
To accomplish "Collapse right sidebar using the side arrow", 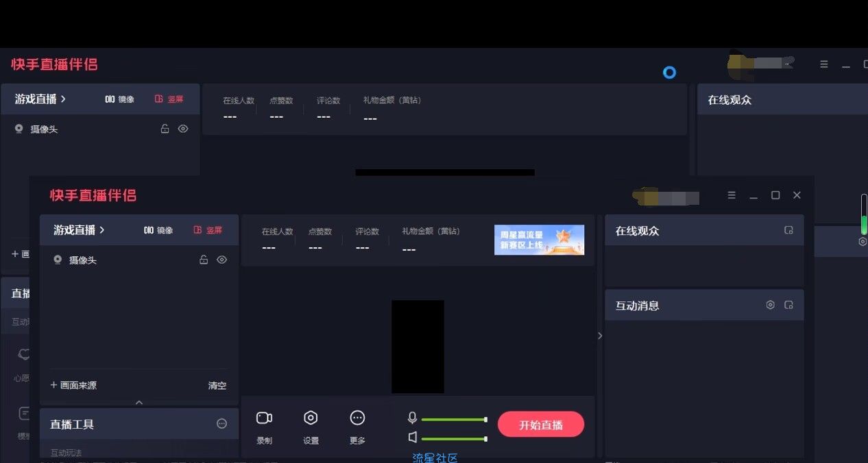I will [600, 336].
